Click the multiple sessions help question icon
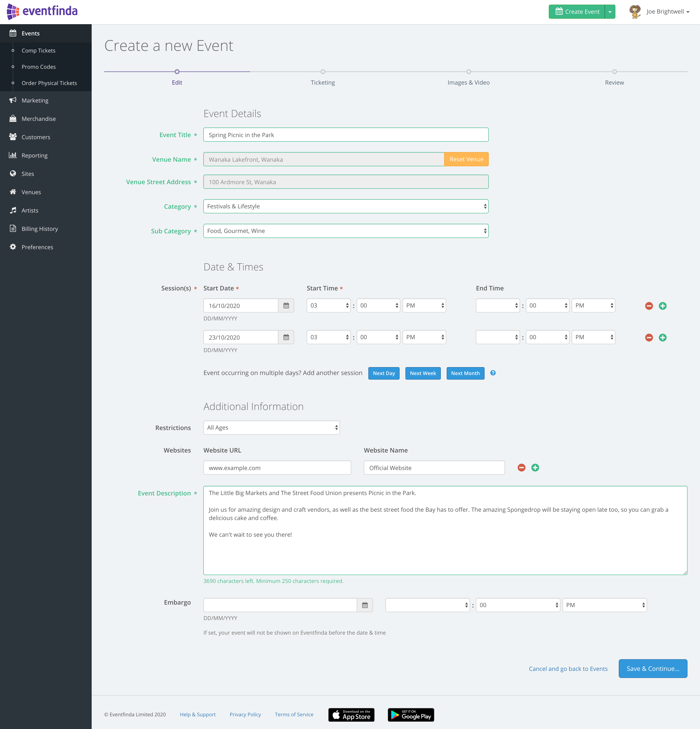 pyautogui.click(x=493, y=373)
